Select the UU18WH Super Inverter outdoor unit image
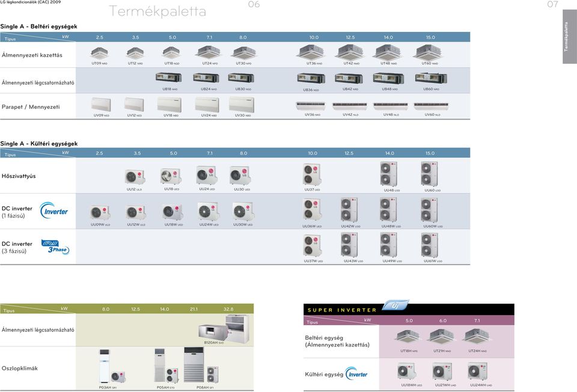The image size is (577, 392). [407, 371]
